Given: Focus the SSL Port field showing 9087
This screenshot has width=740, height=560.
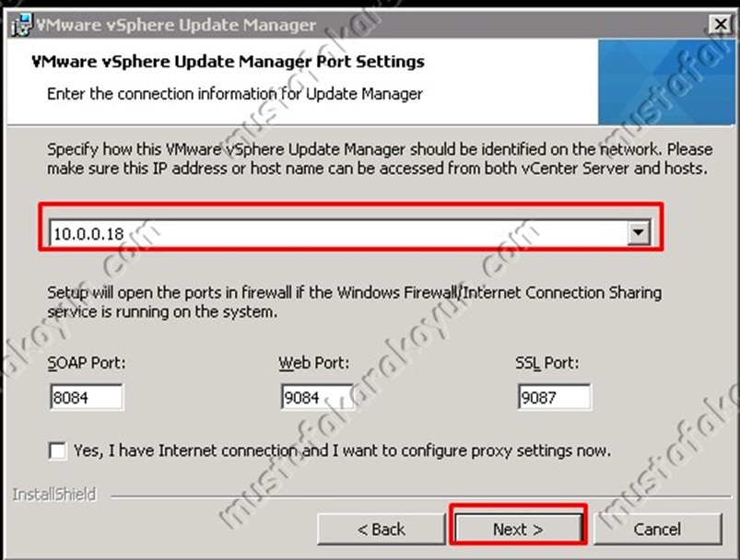Looking at the screenshot, I should point(554,397).
